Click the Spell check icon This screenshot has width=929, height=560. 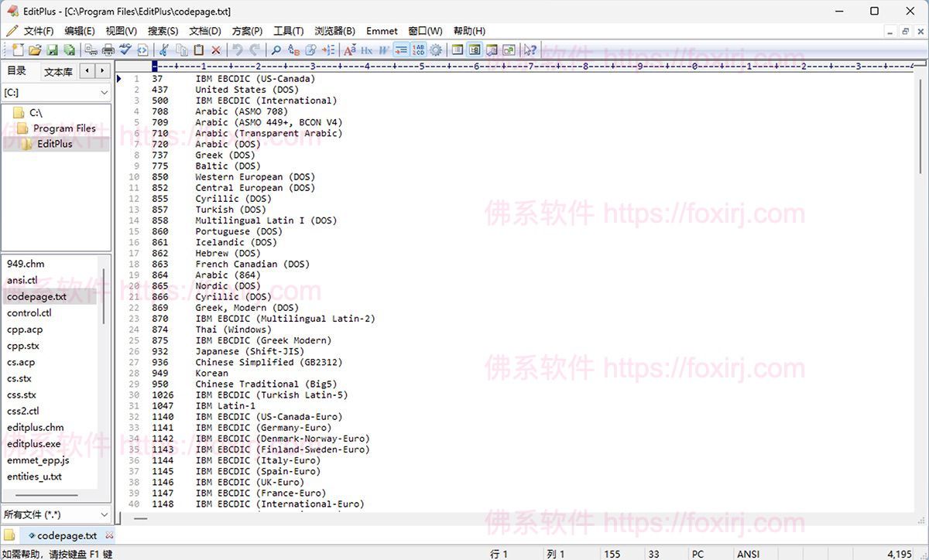125,50
